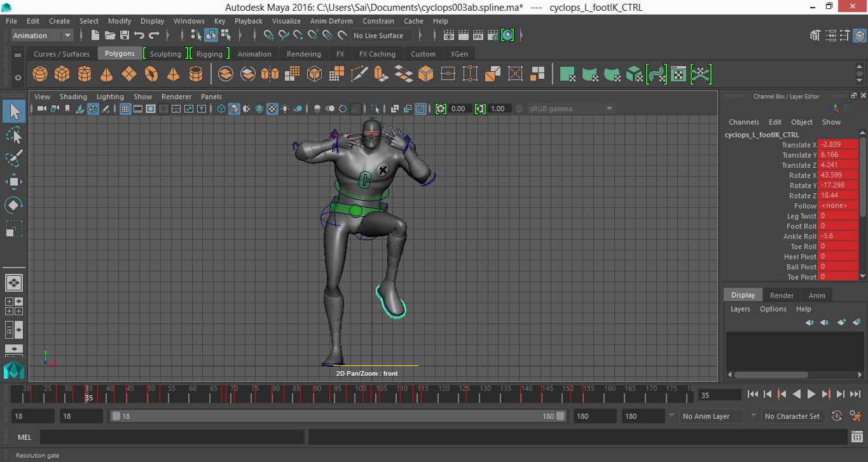Click the planar UV mapping shelf icon

[x=568, y=74]
